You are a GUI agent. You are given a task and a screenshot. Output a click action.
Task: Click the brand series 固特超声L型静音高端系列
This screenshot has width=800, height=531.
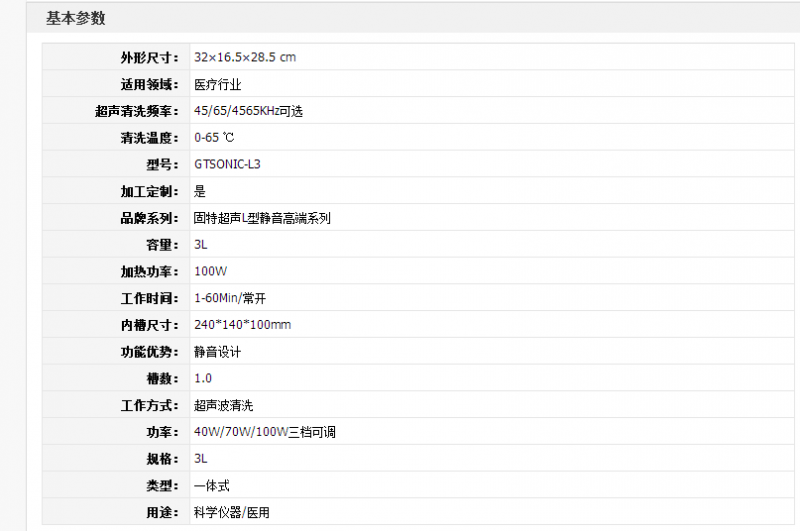pos(262,218)
